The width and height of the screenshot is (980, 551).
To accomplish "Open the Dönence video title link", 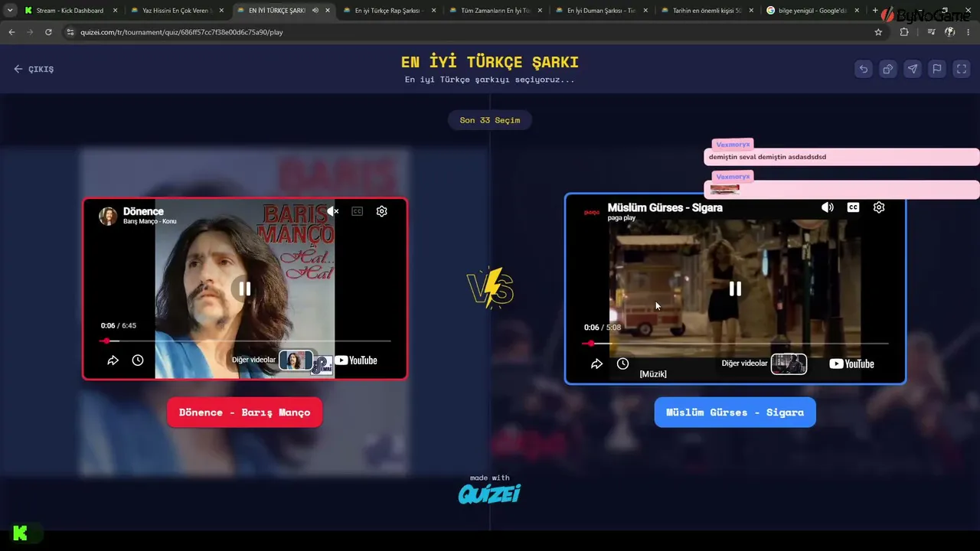I will (143, 211).
